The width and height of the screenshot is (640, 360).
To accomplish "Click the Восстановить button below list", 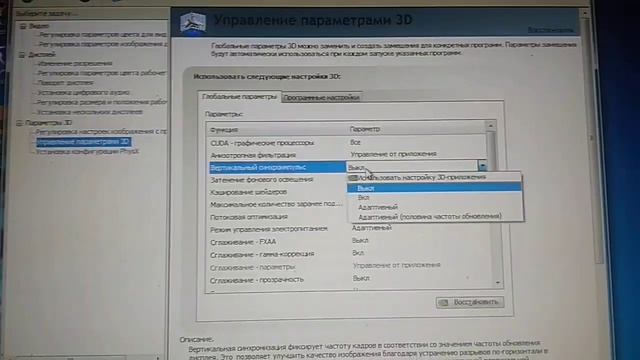I will (x=470, y=302).
